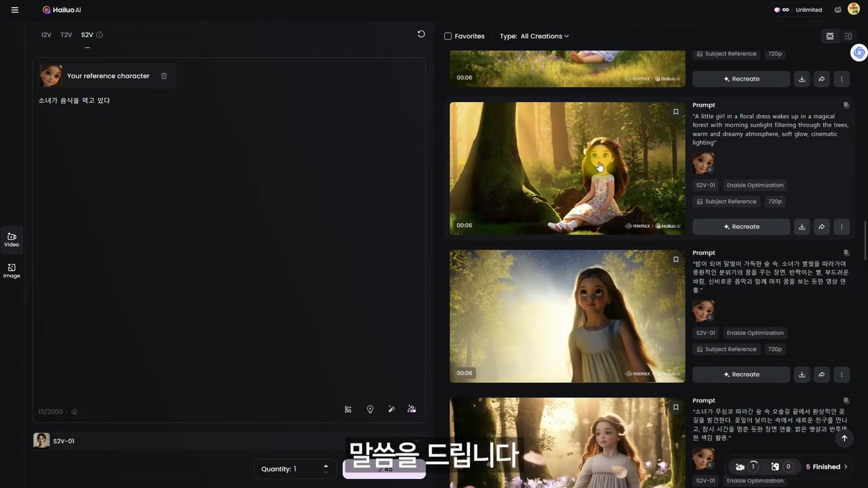Copy the starry night prompt text
This screenshot has width=868, height=488.
point(846,253)
